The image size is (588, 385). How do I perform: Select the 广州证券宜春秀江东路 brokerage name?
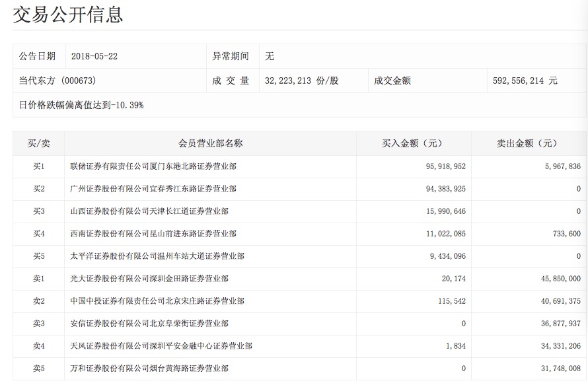point(153,189)
